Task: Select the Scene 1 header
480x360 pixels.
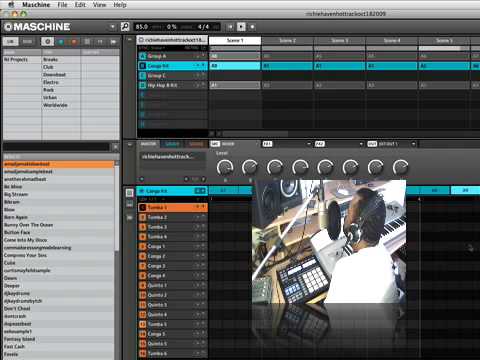Action: pos(235,40)
